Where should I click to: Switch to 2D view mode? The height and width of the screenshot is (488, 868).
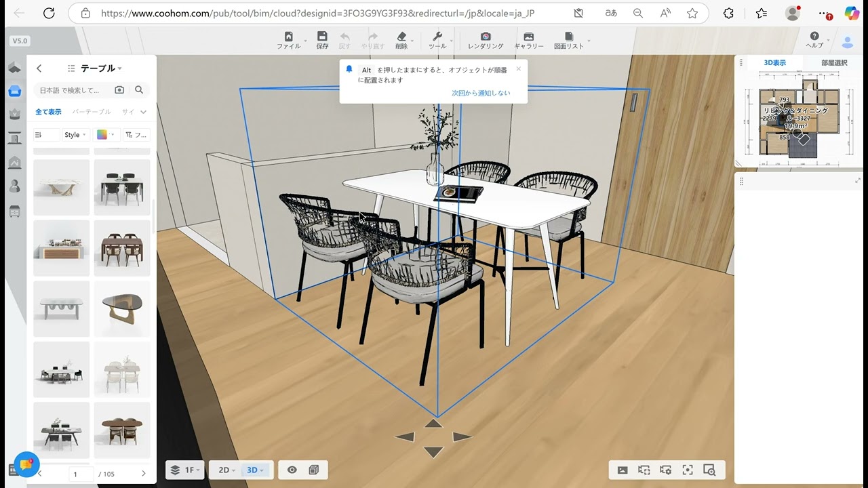pos(226,470)
